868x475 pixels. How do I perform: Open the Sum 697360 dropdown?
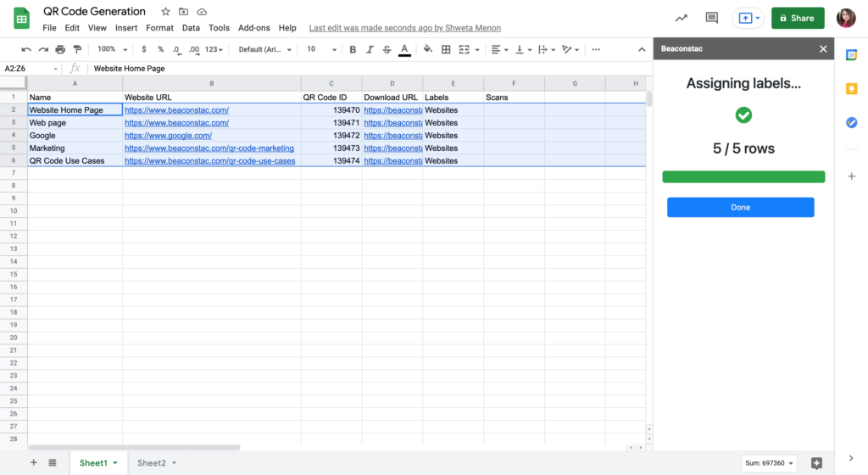(769, 463)
